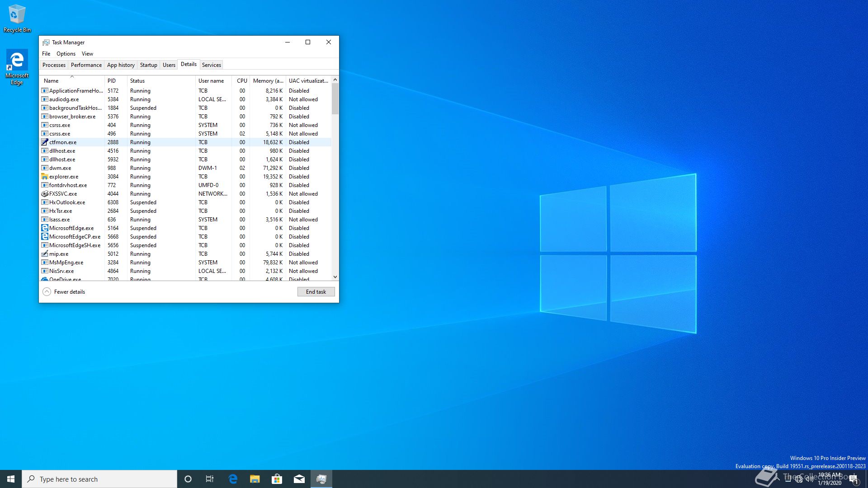Screen dimensions: 868x488
Task: Select the HxTsr.exe row
Action: click(186, 211)
